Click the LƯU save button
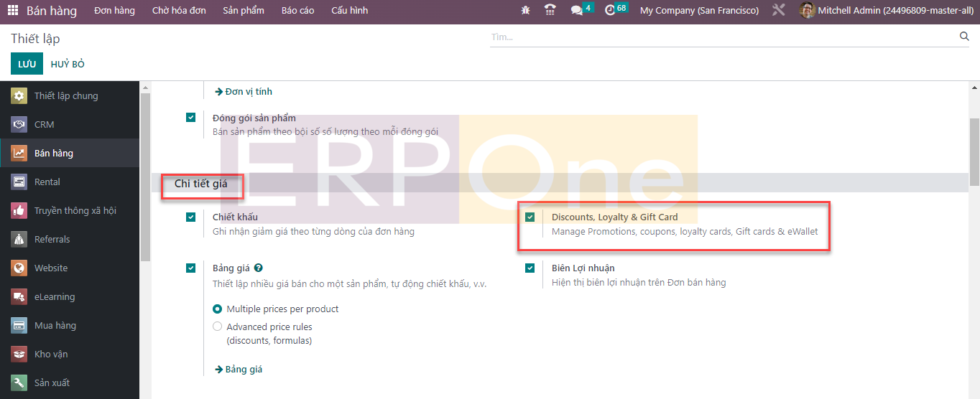The image size is (980, 399). pyautogui.click(x=27, y=64)
